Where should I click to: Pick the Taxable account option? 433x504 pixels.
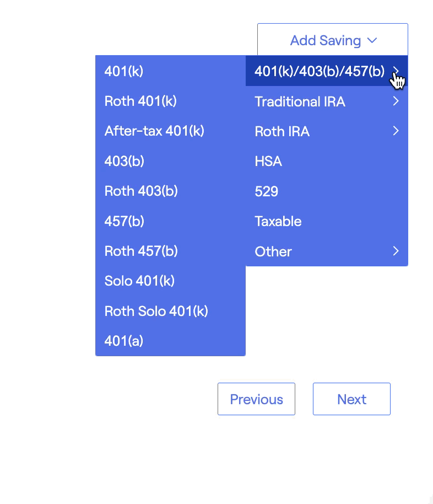[x=326, y=222]
